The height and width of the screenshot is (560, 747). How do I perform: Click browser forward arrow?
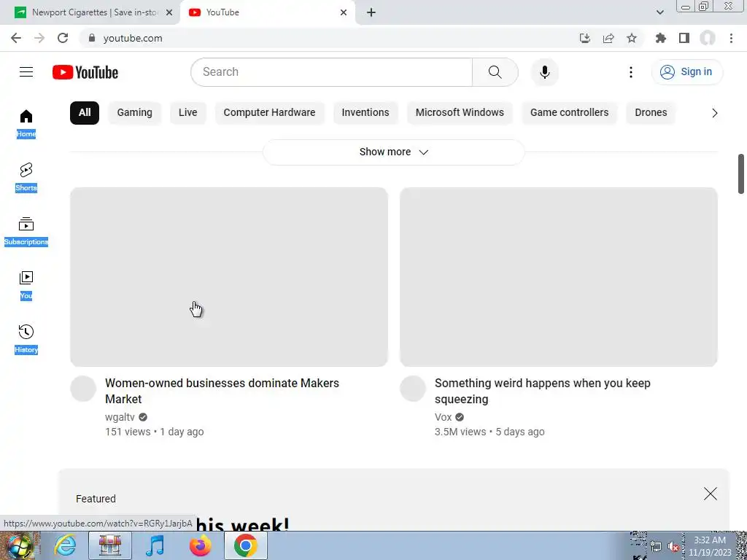click(39, 38)
